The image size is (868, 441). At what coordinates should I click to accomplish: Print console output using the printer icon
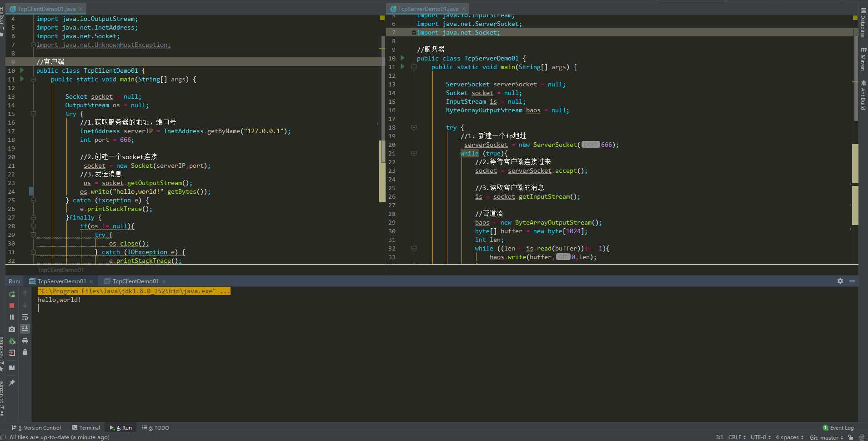[x=25, y=341]
